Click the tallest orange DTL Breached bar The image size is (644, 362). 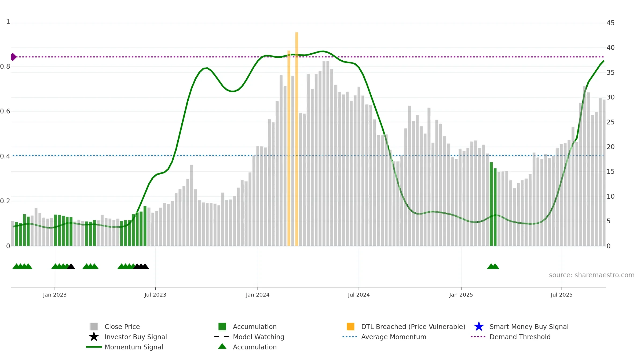click(x=297, y=139)
